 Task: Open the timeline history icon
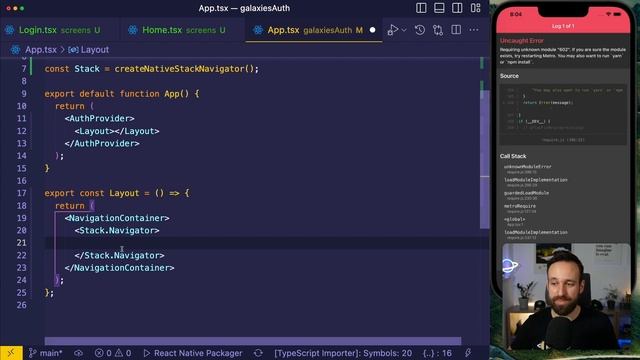pos(420,30)
